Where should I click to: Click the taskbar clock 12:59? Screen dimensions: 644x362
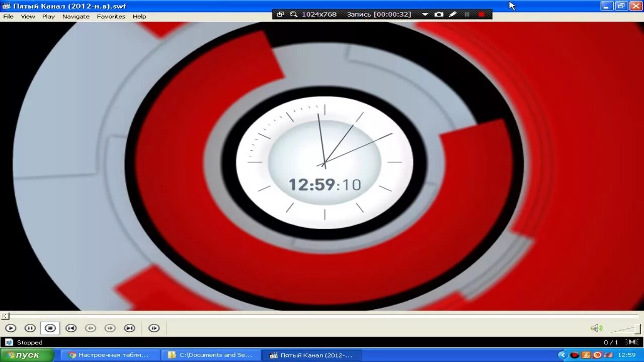click(x=627, y=355)
